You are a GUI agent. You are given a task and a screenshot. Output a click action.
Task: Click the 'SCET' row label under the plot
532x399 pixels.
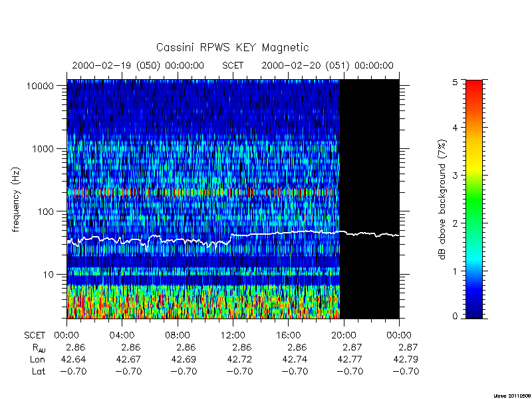pos(35,336)
